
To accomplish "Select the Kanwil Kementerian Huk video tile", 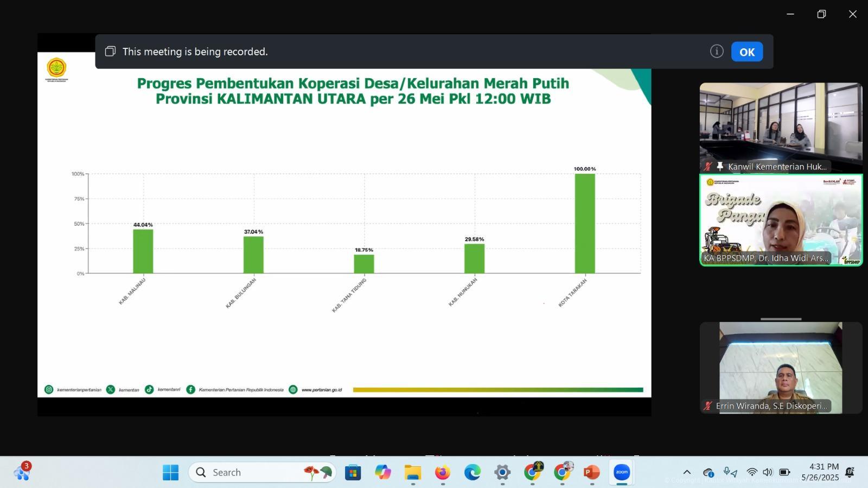I will point(781,128).
